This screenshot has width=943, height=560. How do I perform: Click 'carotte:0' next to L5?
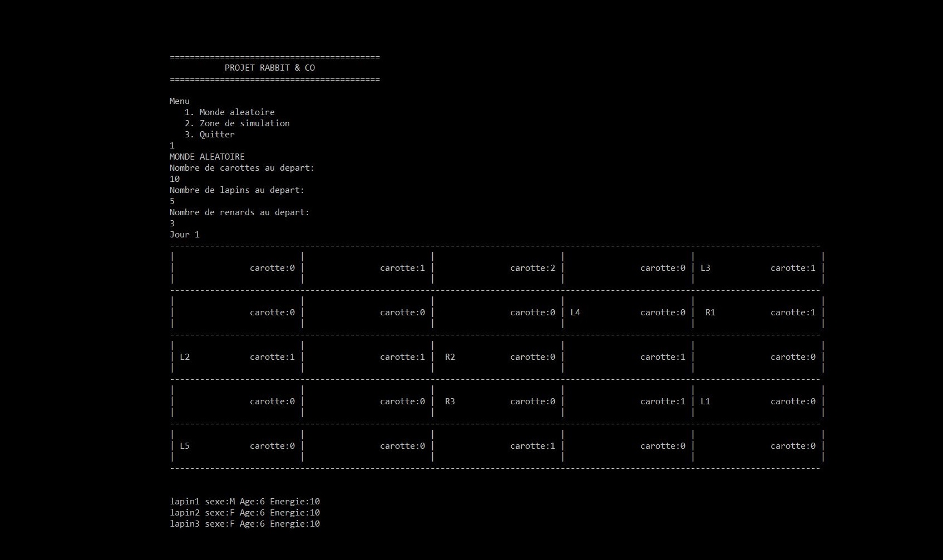click(x=272, y=446)
